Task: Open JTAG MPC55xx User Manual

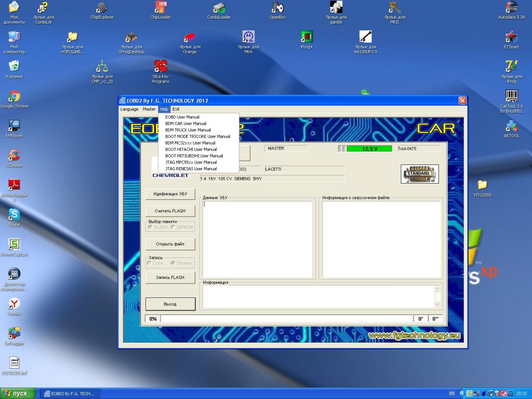Action: coord(199,162)
